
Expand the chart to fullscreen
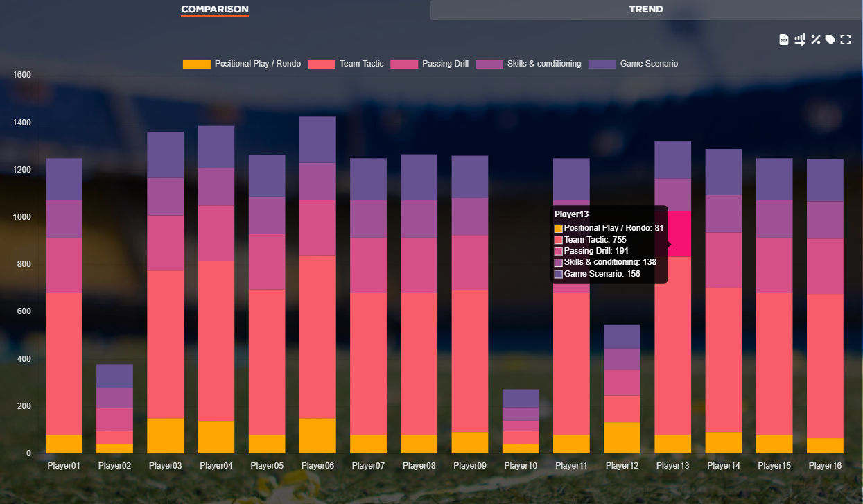point(846,40)
